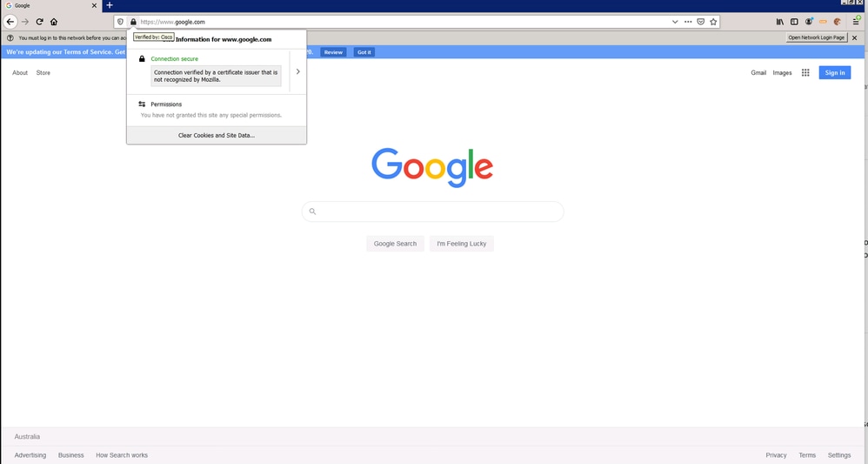Bookmark this page with the star
This screenshot has height=464, width=868.
pos(713,22)
